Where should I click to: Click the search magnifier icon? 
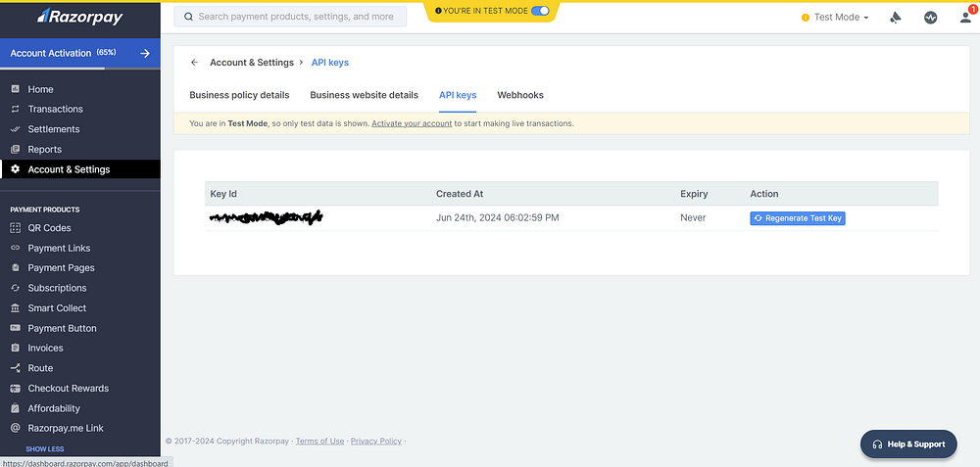pos(188,17)
